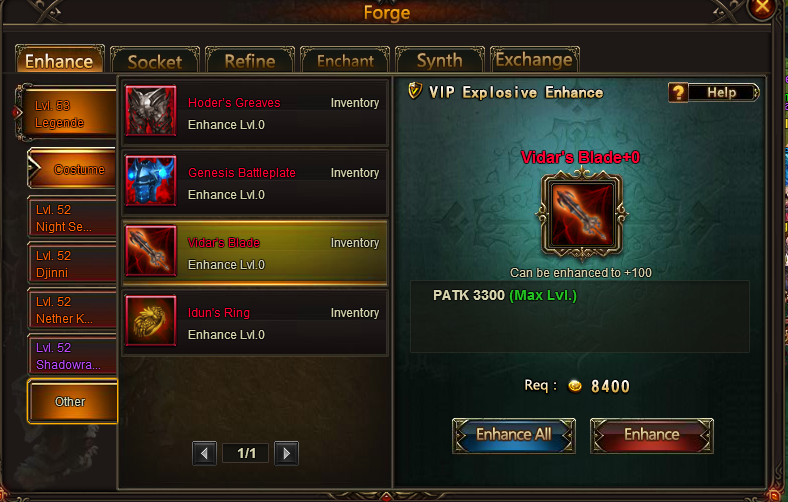Image resolution: width=788 pixels, height=502 pixels.
Task: Select the Lvl. 52 Djinni entry
Action: [72, 263]
